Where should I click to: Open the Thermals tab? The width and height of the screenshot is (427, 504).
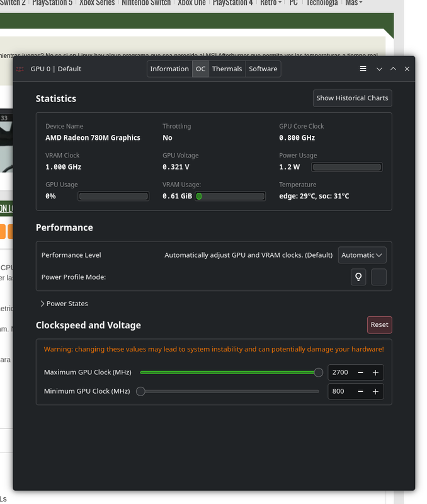point(227,69)
